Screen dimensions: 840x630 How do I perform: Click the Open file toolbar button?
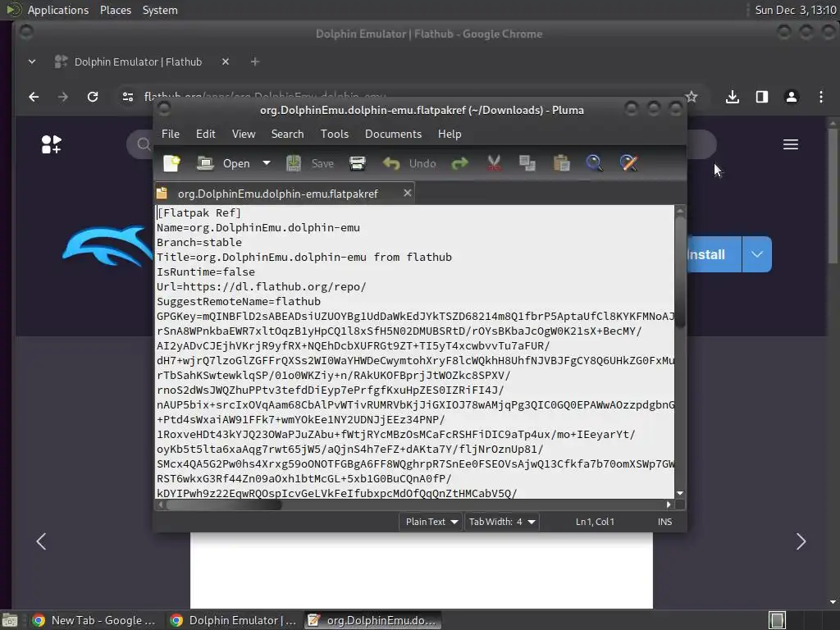point(223,163)
